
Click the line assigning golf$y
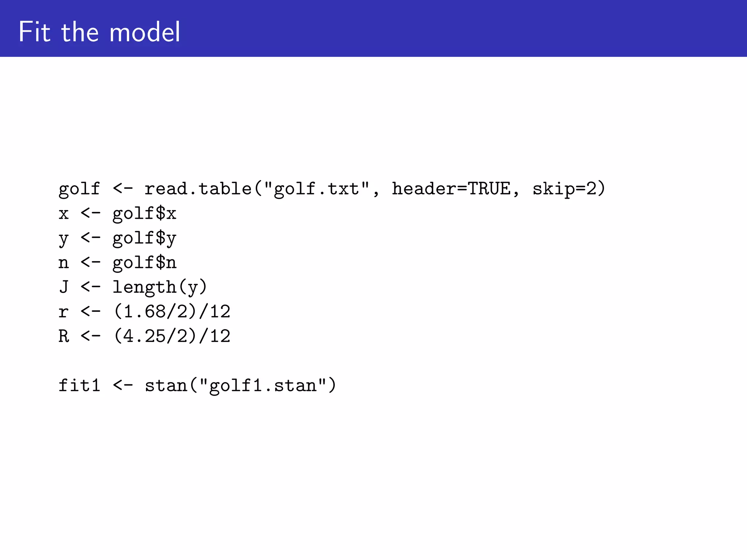coord(117,239)
